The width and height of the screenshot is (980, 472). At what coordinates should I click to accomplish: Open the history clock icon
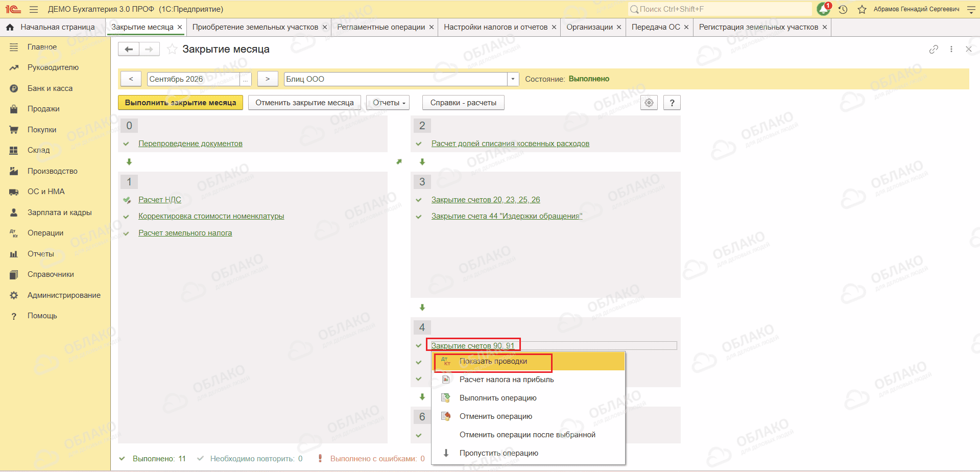click(843, 9)
